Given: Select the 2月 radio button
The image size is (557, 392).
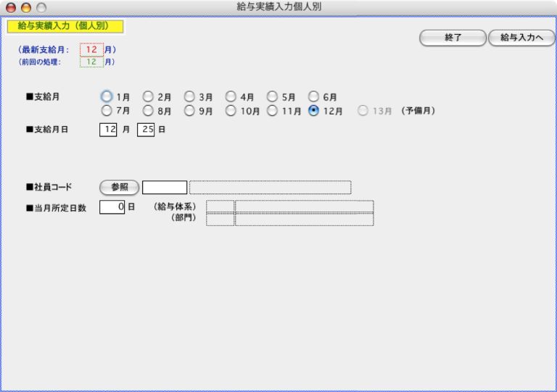Looking at the screenshot, I should [148, 96].
